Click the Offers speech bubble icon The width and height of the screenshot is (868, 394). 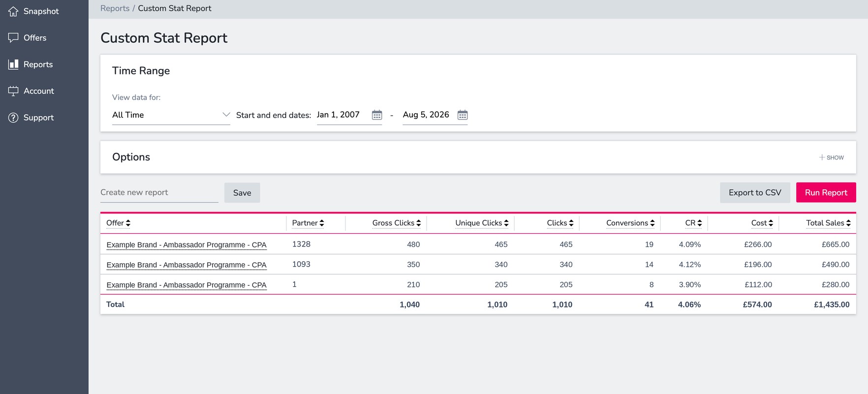(13, 38)
